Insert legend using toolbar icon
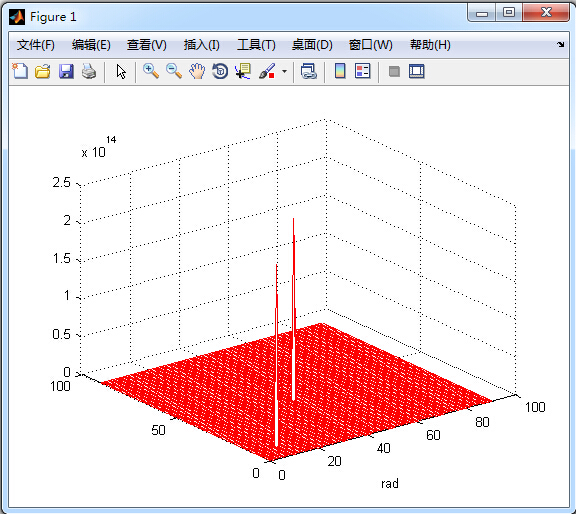This screenshot has height=514, width=576. click(x=363, y=71)
